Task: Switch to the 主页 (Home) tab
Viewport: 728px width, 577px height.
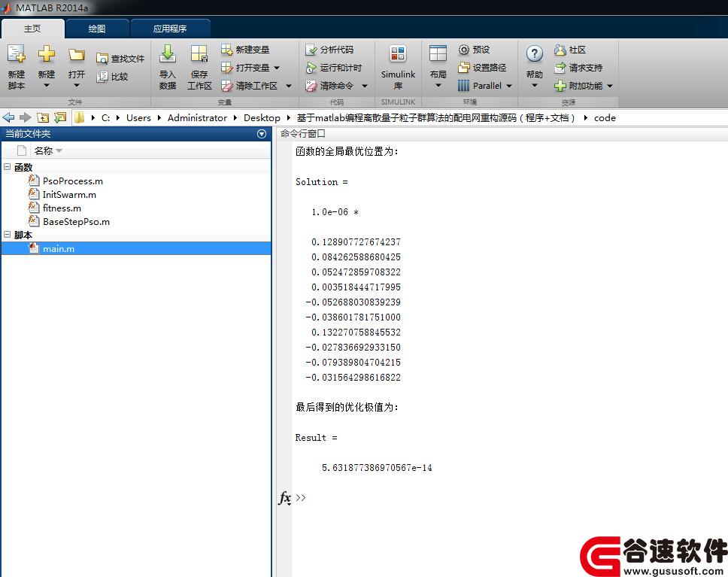Action: (x=32, y=29)
